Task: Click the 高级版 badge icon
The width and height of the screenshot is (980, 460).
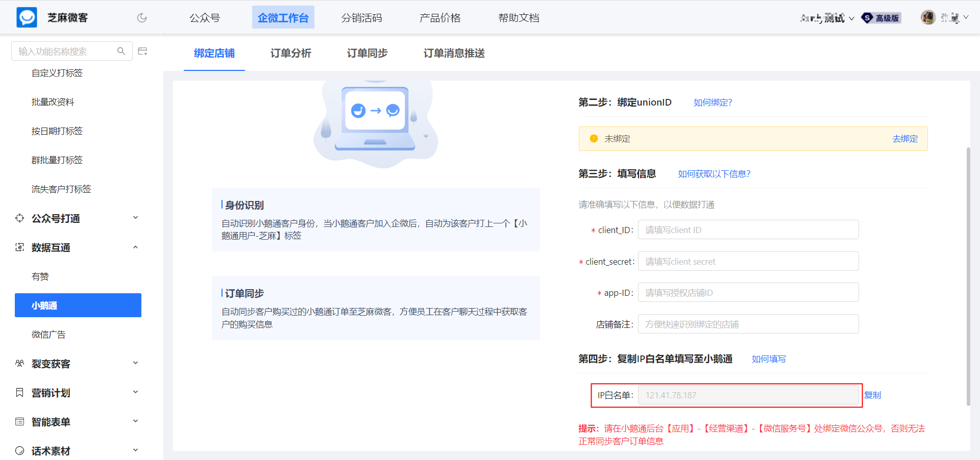Action: [881, 18]
